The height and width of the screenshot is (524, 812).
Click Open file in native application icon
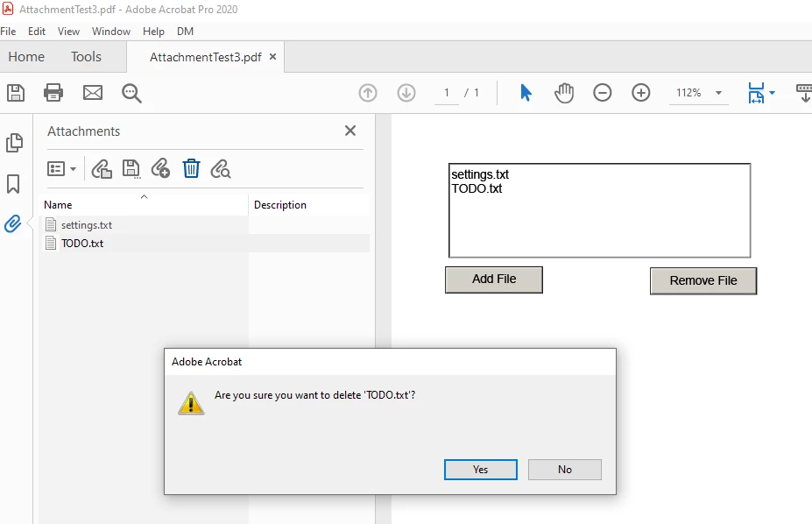tap(102, 169)
